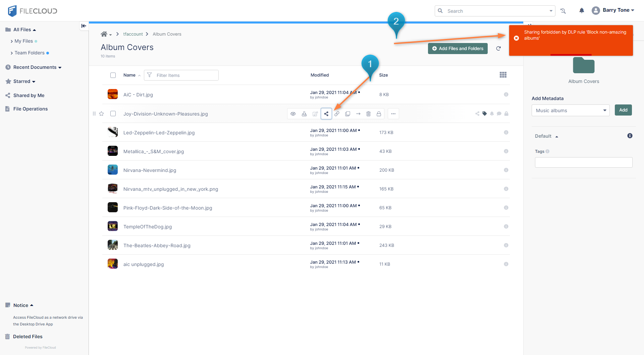Viewport: 644px width, 355px height.
Task: Open the Desktop Drive App notice link
Action: click(48, 321)
